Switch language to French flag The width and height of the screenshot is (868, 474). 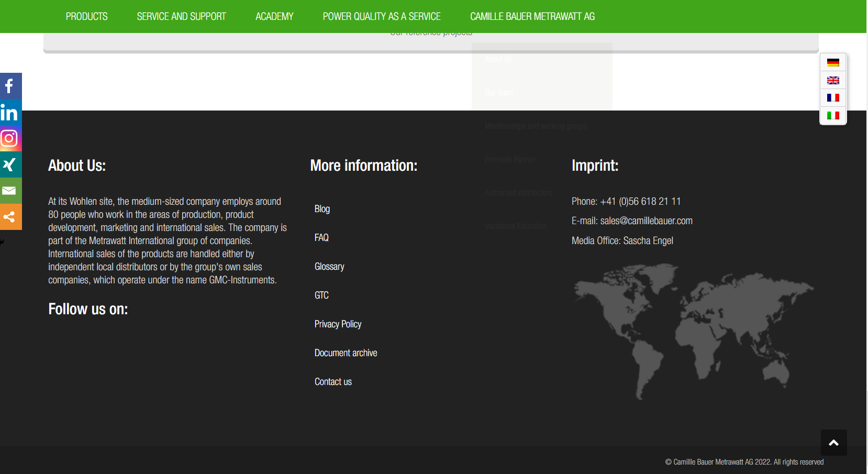[x=833, y=97]
